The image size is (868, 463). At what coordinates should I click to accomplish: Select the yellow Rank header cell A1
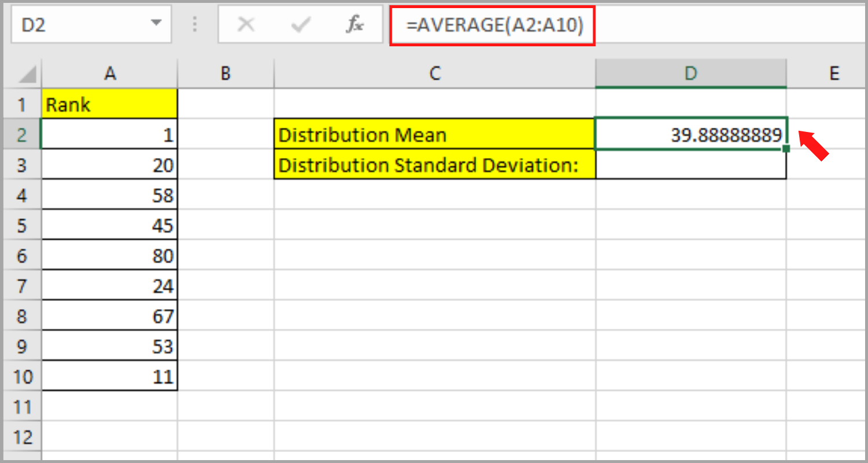click(x=109, y=104)
